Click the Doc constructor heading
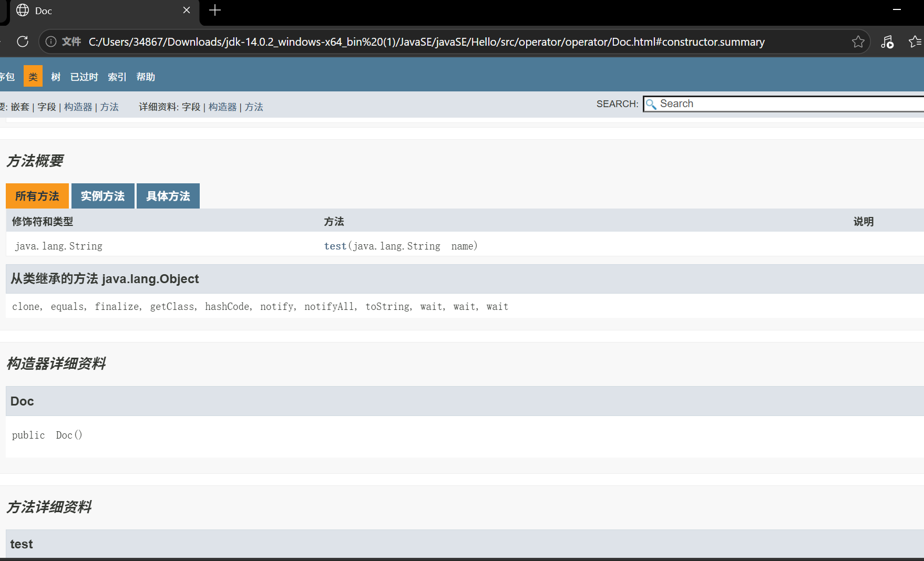Viewport: 924px width, 561px height. (x=22, y=401)
